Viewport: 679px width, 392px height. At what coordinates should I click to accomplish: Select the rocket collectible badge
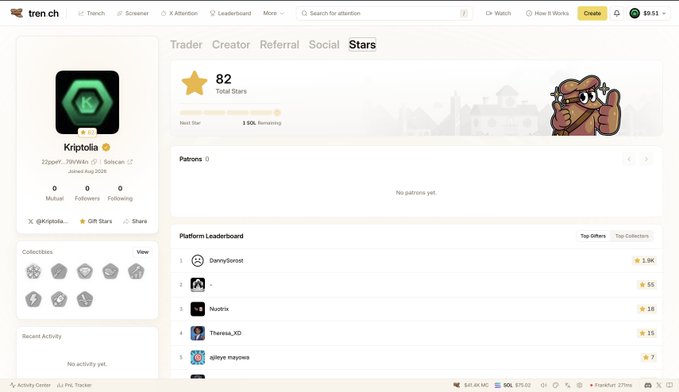[59, 299]
